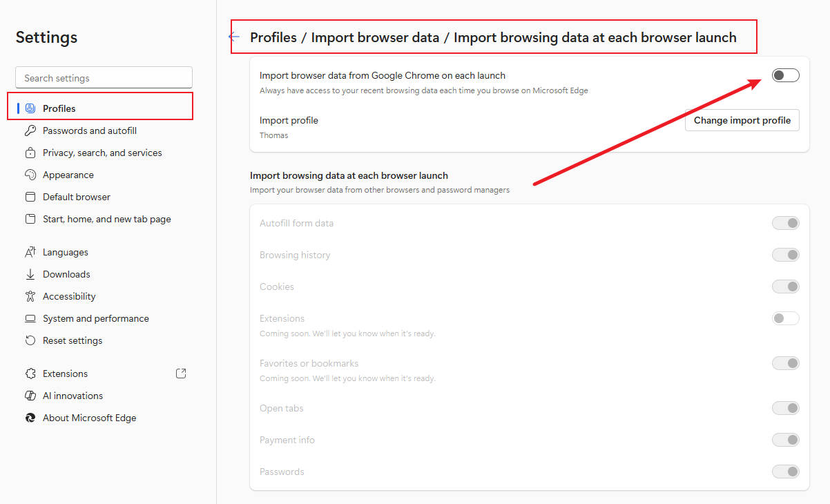830x504 pixels.
Task: Click the 'Open tabs' label
Action: (282, 408)
